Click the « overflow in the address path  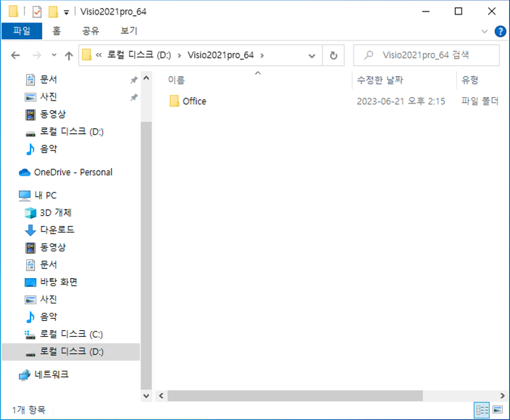point(99,55)
